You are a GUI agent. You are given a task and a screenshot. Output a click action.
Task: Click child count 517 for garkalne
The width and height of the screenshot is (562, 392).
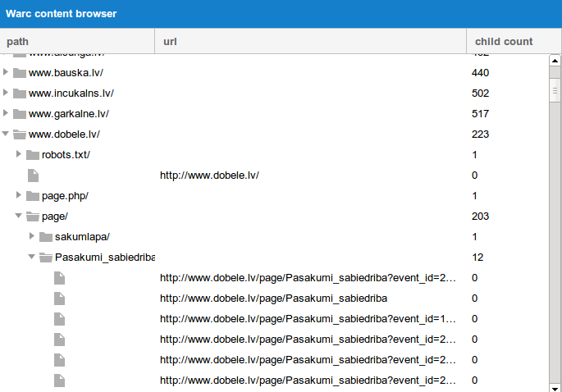[480, 114]
